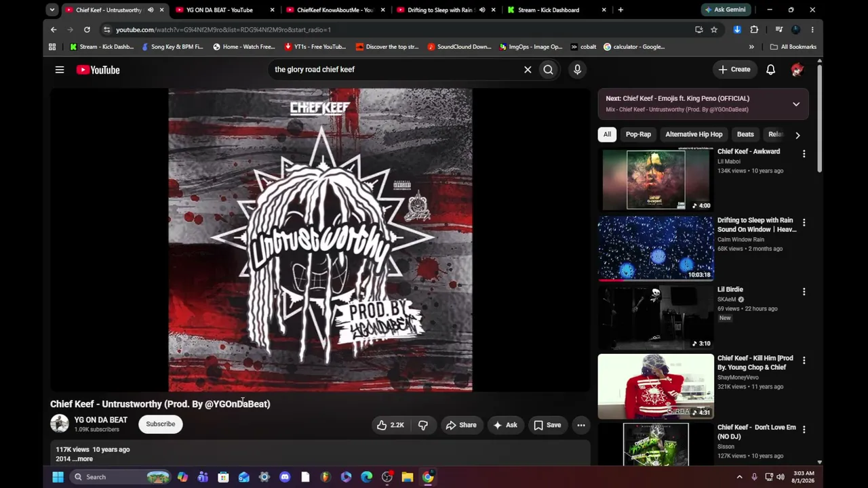868x488 pixels.
Task: Bookmark this page with the star
Action: (x=714, y=30)
